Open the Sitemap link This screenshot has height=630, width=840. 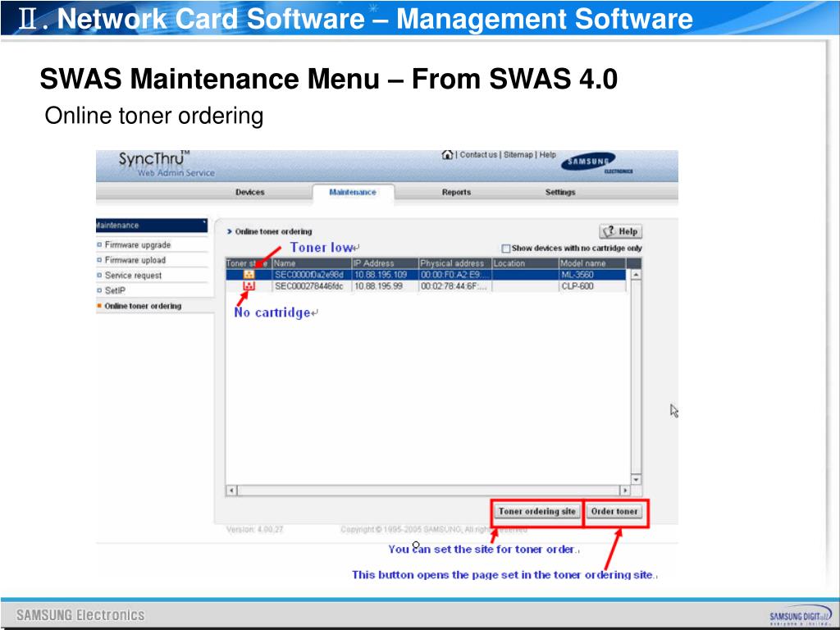pos(518,155)
